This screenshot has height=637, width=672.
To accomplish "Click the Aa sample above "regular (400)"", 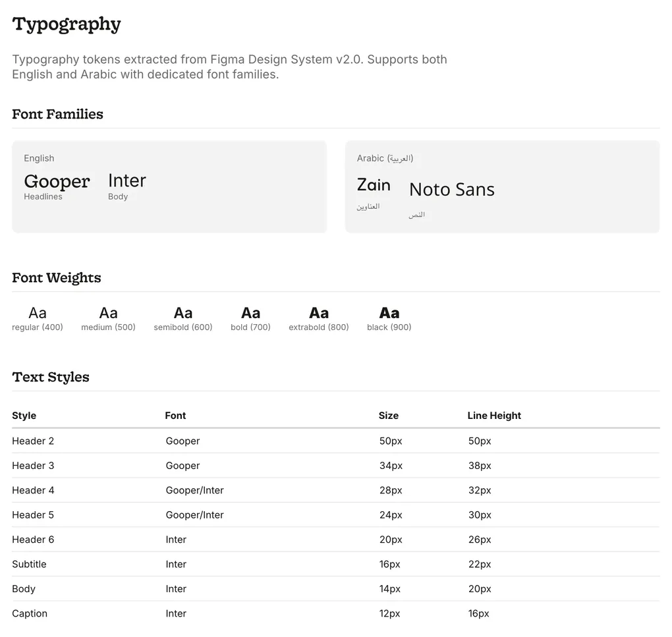I will (x=38, y=313).
